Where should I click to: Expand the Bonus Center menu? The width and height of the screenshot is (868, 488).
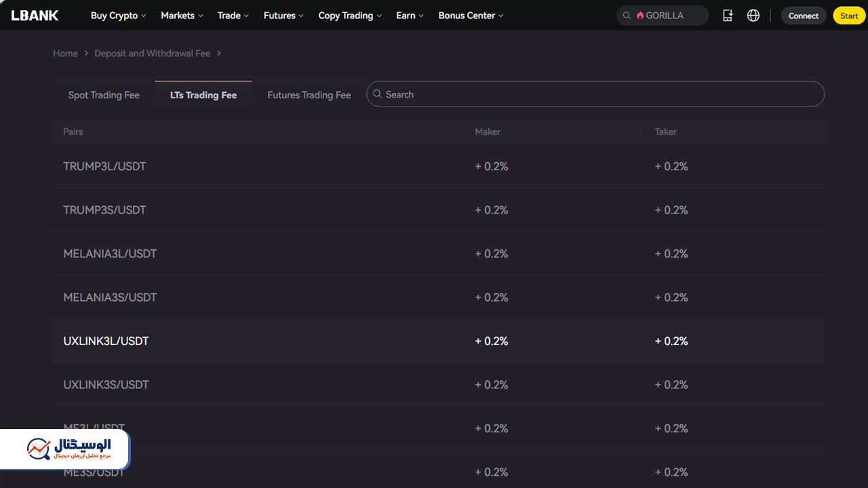[x=471, y=16]
